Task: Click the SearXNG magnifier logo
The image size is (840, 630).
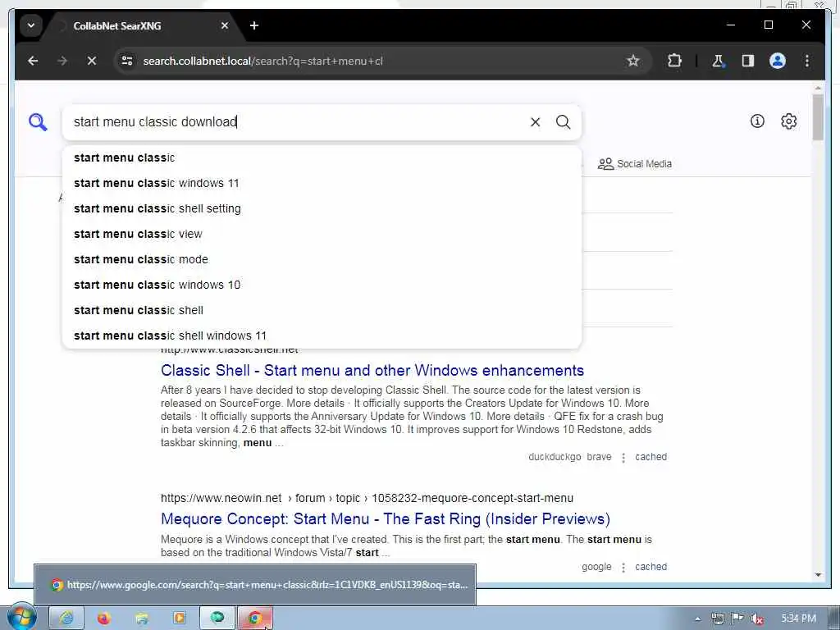Action: (x=38, y=122)
